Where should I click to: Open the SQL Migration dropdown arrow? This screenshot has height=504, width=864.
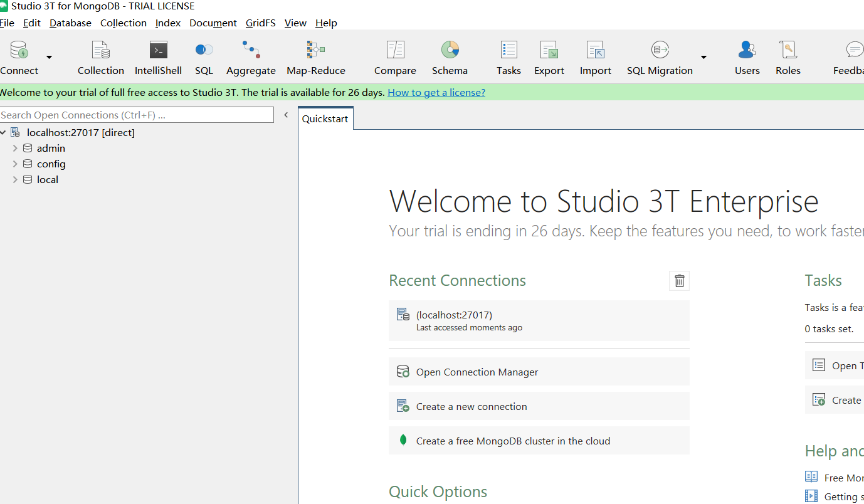703,58
